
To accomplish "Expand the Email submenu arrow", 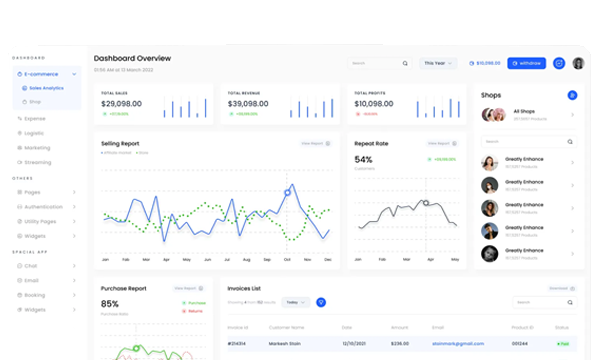I will coord(74,280).
